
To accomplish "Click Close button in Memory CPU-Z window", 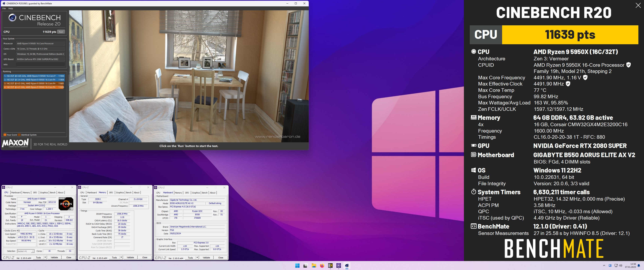I will pyautogui.click(x=145, y=257).
